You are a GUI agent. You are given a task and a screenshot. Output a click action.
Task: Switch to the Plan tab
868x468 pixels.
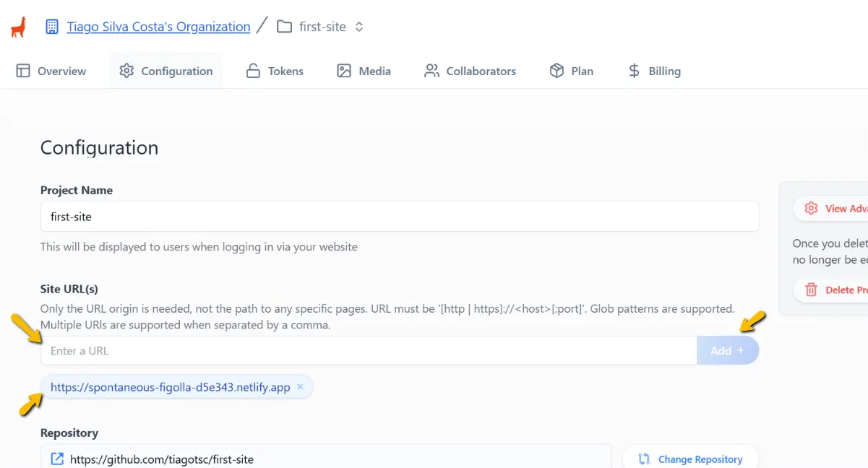(x=571, y=71)
